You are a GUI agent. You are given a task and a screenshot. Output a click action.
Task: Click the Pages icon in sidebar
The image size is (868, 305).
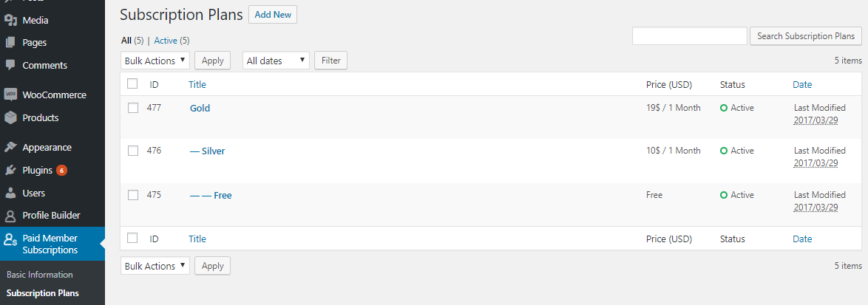[x=10, y=43]
